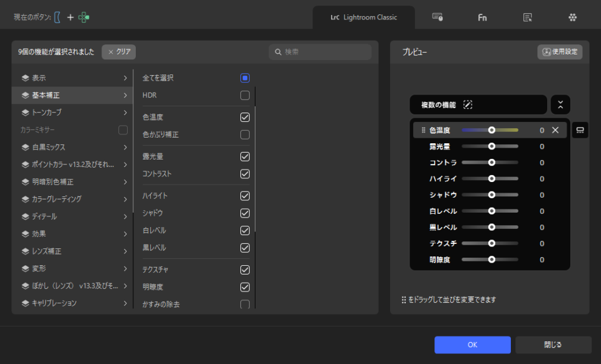This screenshot has height=364, width=601.
Task: Open the keyboard and mouse settings tab icon
Action: tap(438, 18)
